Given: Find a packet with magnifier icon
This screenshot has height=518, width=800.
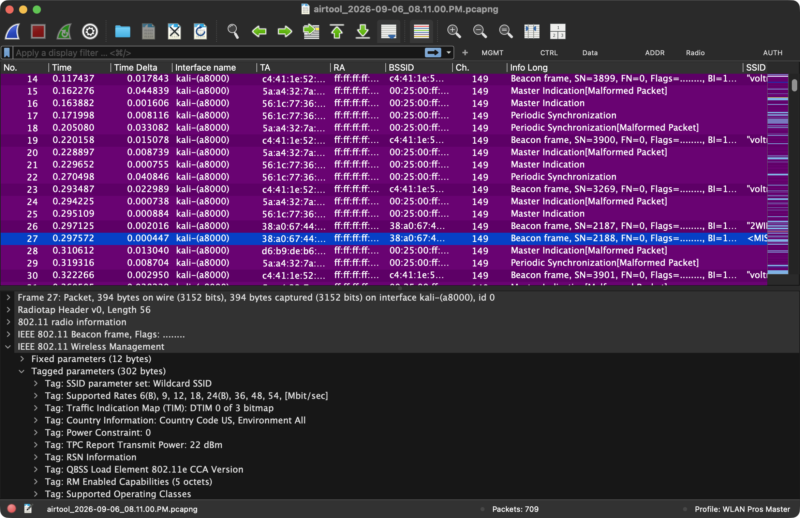Looking at the screenshot, I should (233, 32).
